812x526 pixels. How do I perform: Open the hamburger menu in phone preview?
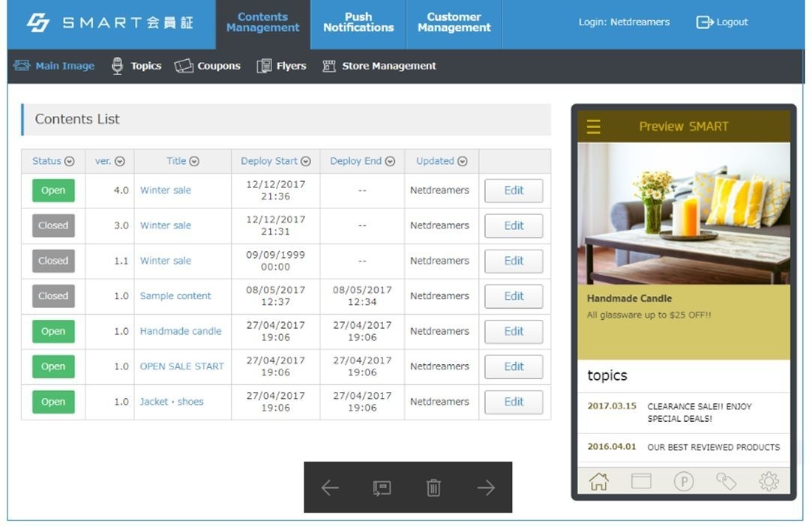coord(593,127)
